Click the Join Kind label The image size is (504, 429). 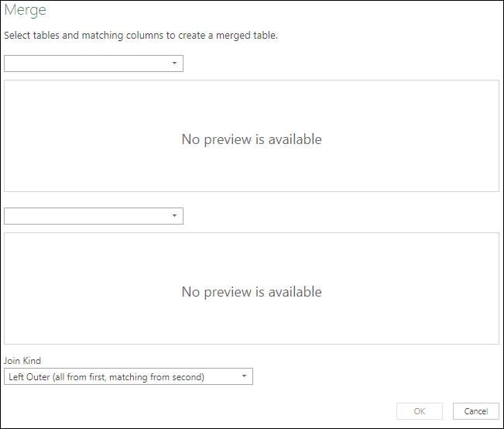pyautogui.click(x=22, y=361)
